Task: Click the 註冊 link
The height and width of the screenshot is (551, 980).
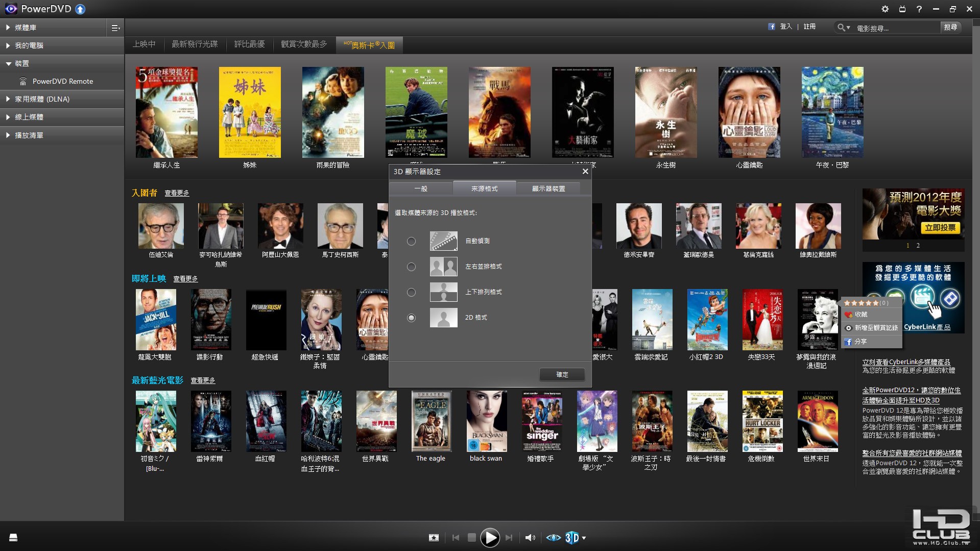Action: (x=809, y=27)
